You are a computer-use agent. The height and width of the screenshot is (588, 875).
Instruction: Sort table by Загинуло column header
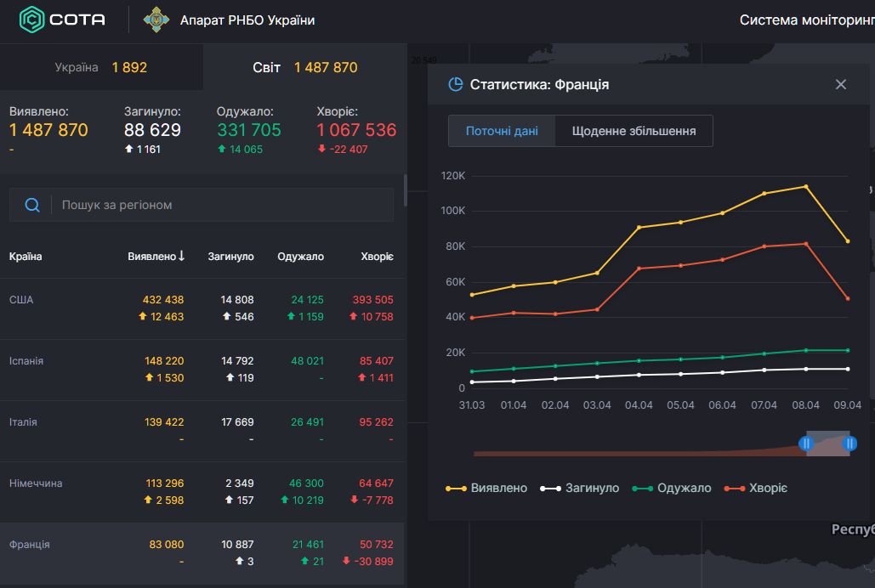point(230,257)
